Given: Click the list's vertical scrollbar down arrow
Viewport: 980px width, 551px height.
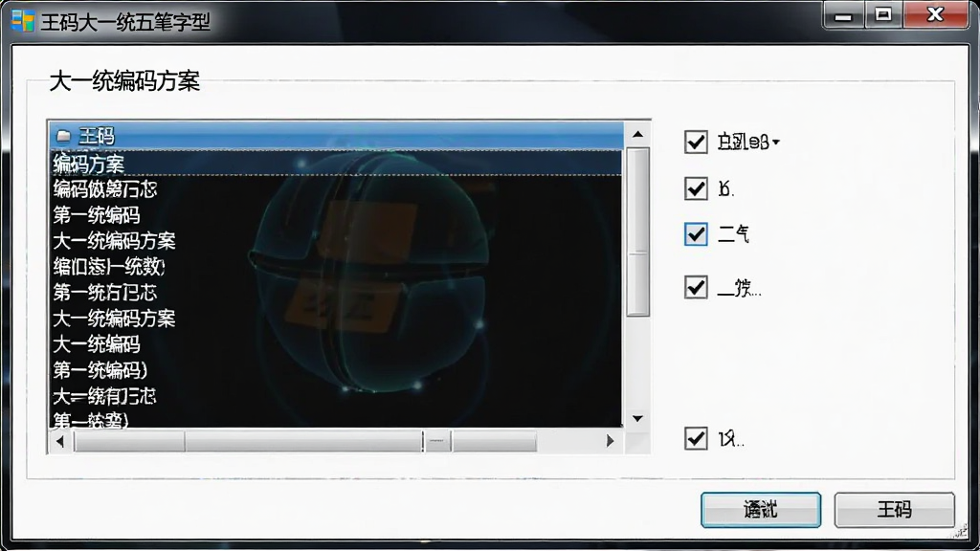Looking at the screenshot, I should click(x=637, y=418).
